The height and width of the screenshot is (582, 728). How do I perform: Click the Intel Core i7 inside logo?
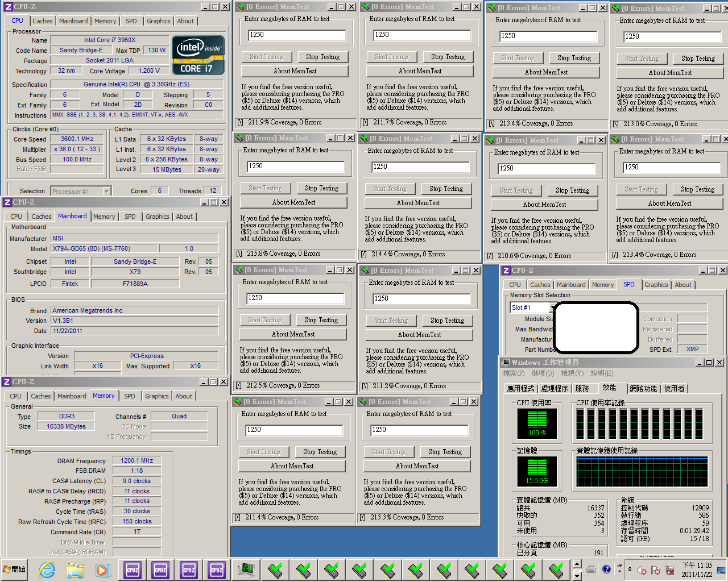click(198, 55)
